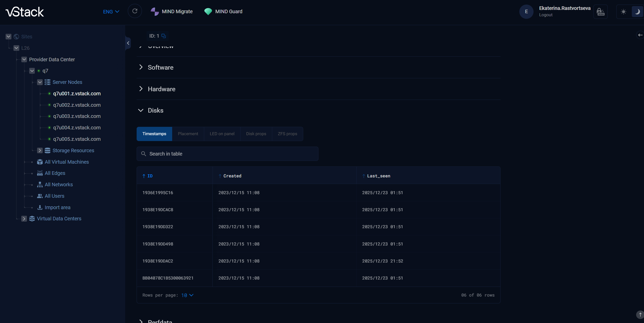Sort table by Last_seen column
This screenshot has height=323, width=644.
[x=378, y=176]
